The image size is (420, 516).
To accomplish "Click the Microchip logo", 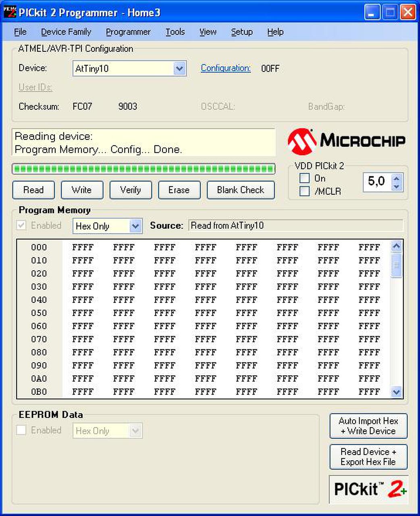I will tap(346, 141).
